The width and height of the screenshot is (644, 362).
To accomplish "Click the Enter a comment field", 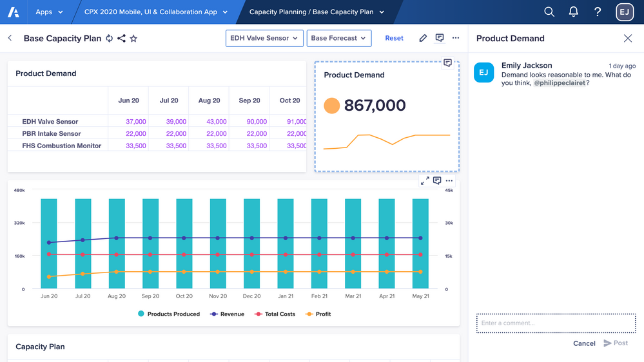I will pos(556,323).
